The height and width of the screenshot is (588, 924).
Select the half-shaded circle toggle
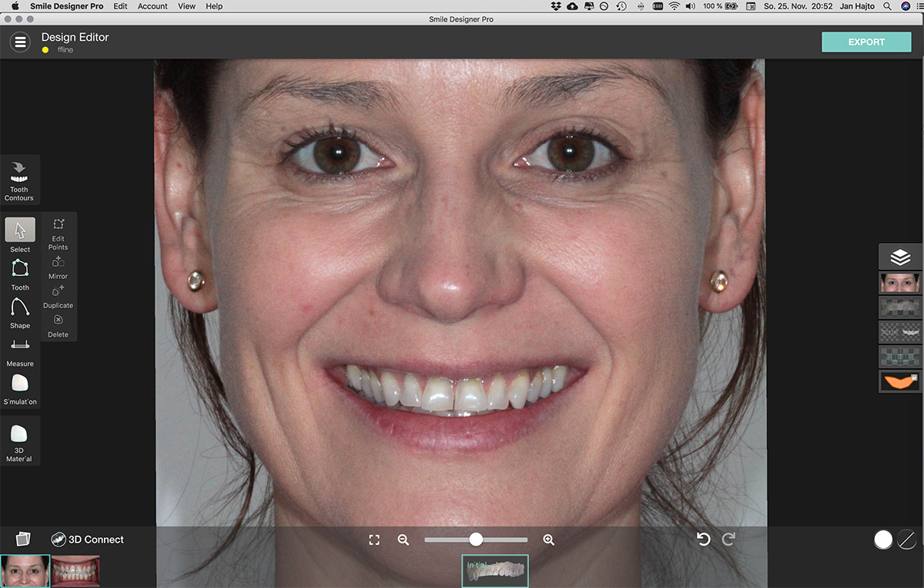point(907,539)
